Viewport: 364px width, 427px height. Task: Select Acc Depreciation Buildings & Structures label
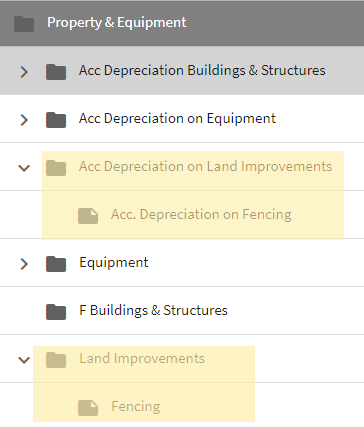[202, 71]
